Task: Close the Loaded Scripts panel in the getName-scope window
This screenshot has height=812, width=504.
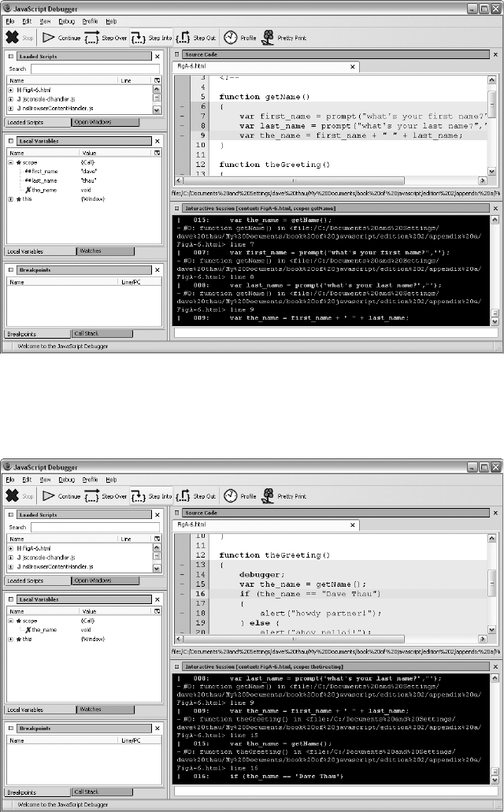Action: point(157,57)
